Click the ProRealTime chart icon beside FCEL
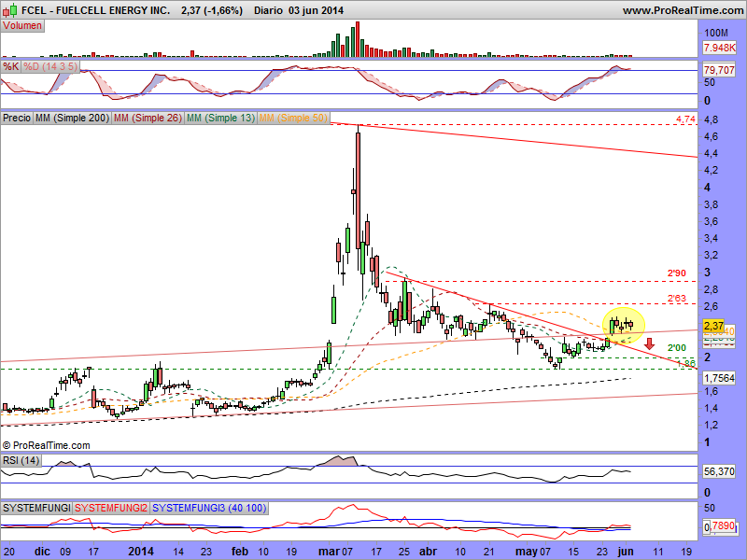The width and height of the screenshot is (747, 560). click(x=11, y=9)
